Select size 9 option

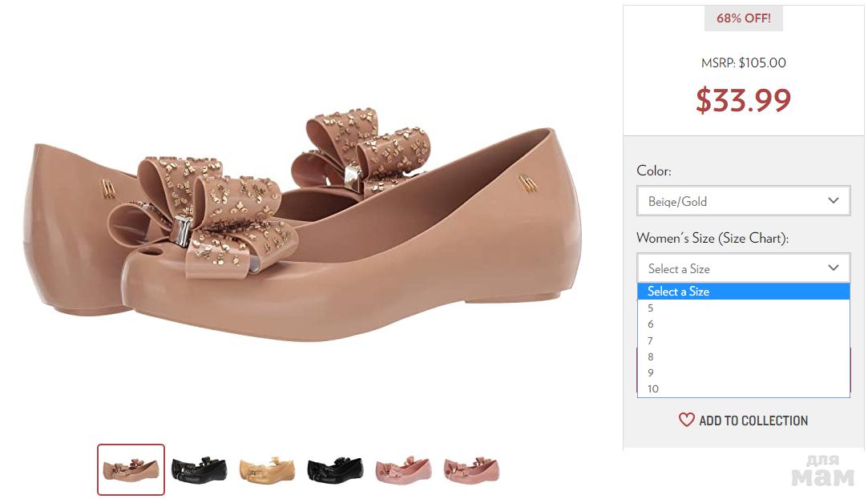pyautogui.click(x=651, y=372)
